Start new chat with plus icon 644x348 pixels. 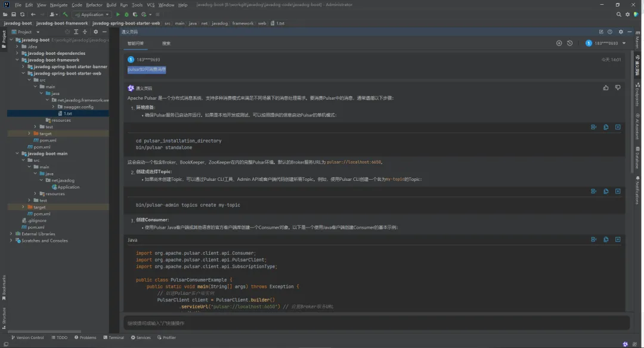click(x=559, y=43)
